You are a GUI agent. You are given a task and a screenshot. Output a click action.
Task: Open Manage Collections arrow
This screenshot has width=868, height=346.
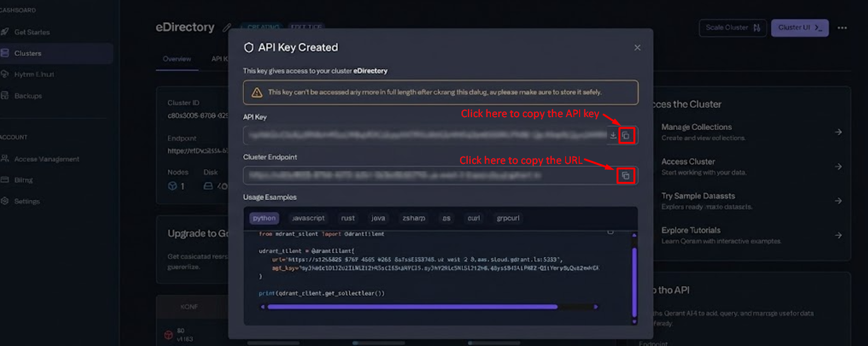tap(838, 132)
